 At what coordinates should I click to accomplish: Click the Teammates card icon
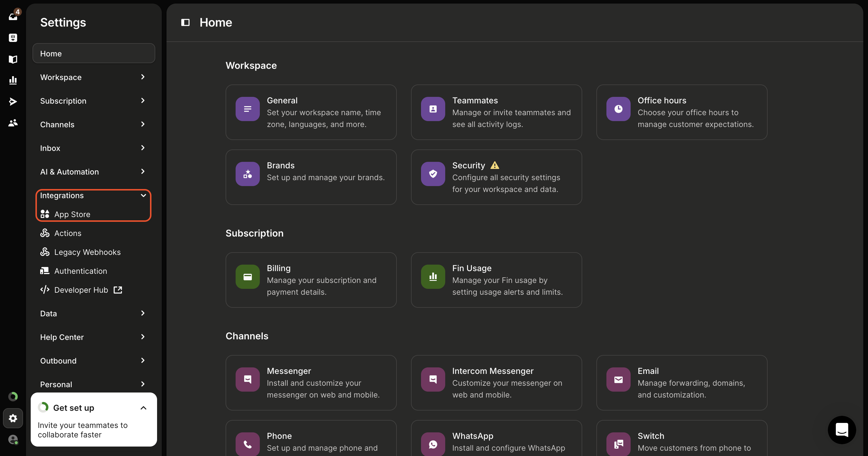(433, 109)
